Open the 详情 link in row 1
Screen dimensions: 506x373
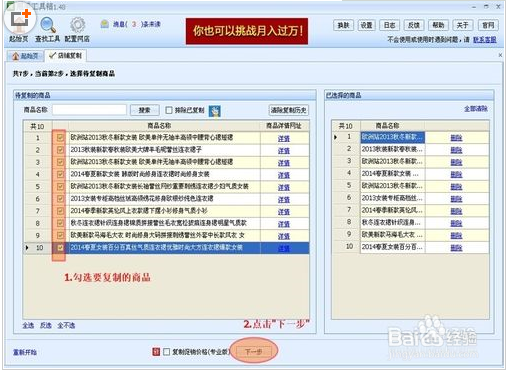pos(284,138)
